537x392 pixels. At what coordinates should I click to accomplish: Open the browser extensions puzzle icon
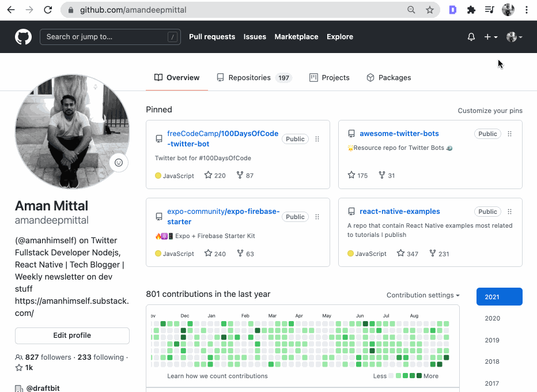pyautogui.click(x=471, y=10)
